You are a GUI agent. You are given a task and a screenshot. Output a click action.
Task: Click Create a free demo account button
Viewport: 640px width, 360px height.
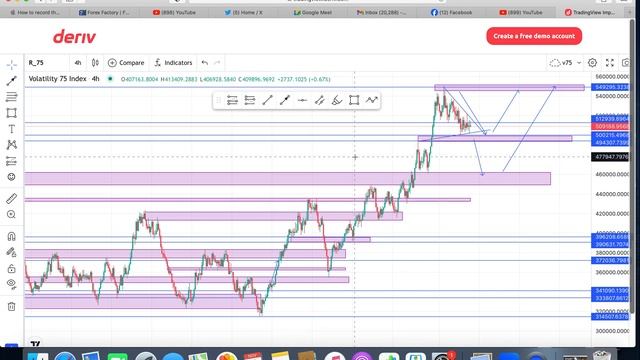534,36
